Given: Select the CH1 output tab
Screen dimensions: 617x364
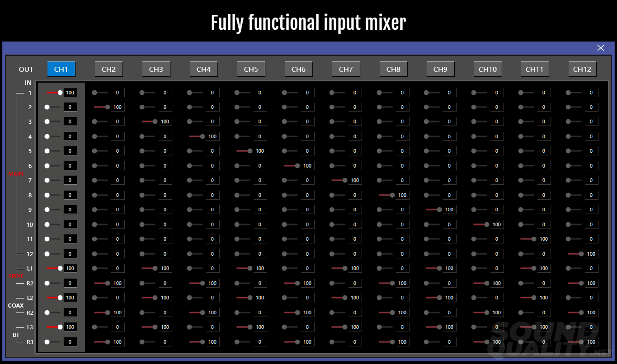Looking at the screenshot, I should point(61,69).
